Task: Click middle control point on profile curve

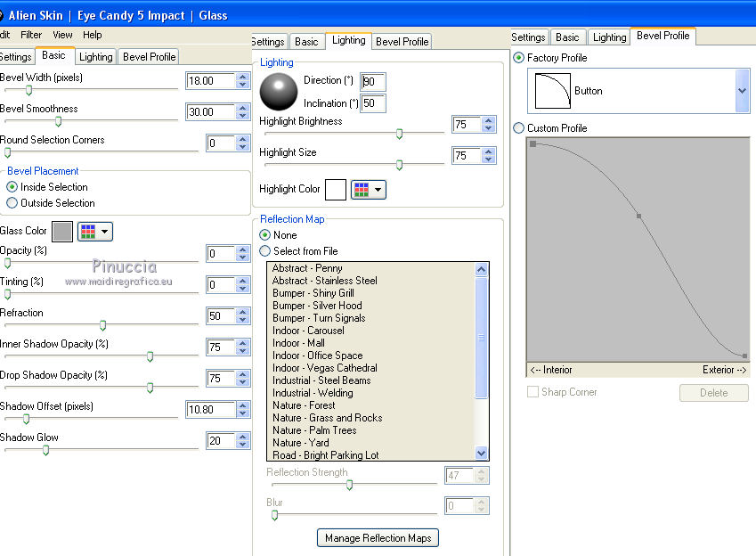Action: click(x=638, y=217)
